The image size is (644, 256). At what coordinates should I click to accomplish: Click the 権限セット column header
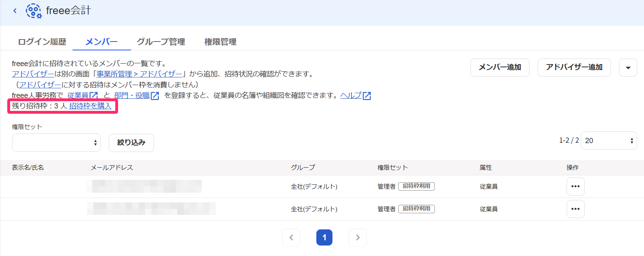393,167
